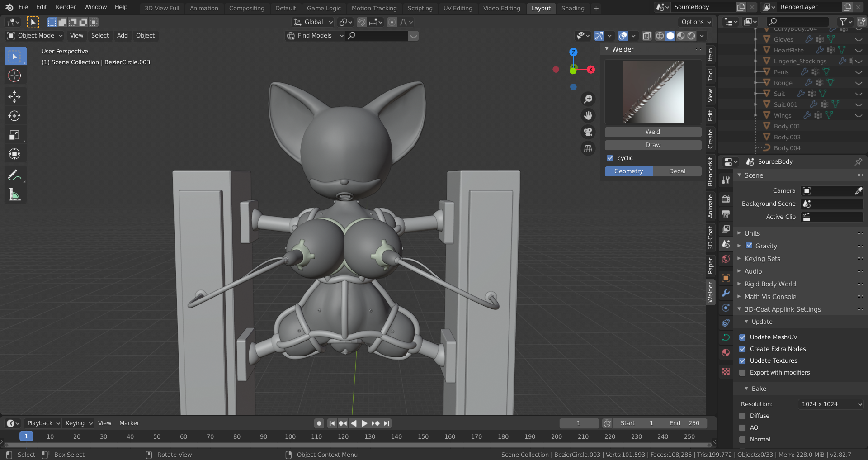The width and height of the screenshot is (868, 460).
Task: Click the Decal button
Action: [x=677, y=171]
